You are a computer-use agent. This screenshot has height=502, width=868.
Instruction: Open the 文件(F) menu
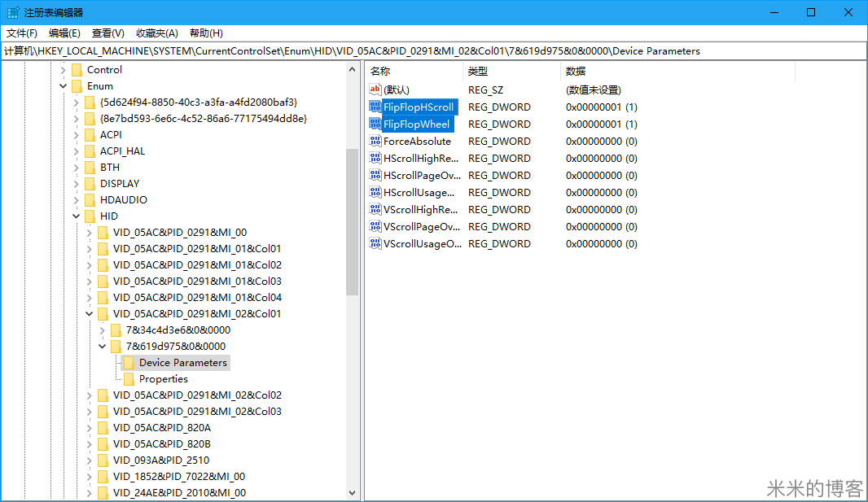[22, 33]
